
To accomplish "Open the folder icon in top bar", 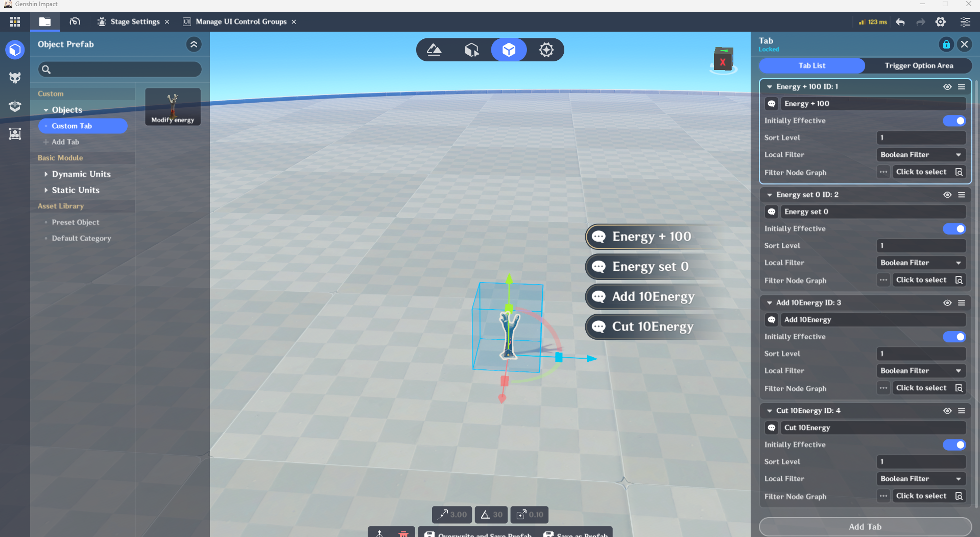I will [45, 21].
